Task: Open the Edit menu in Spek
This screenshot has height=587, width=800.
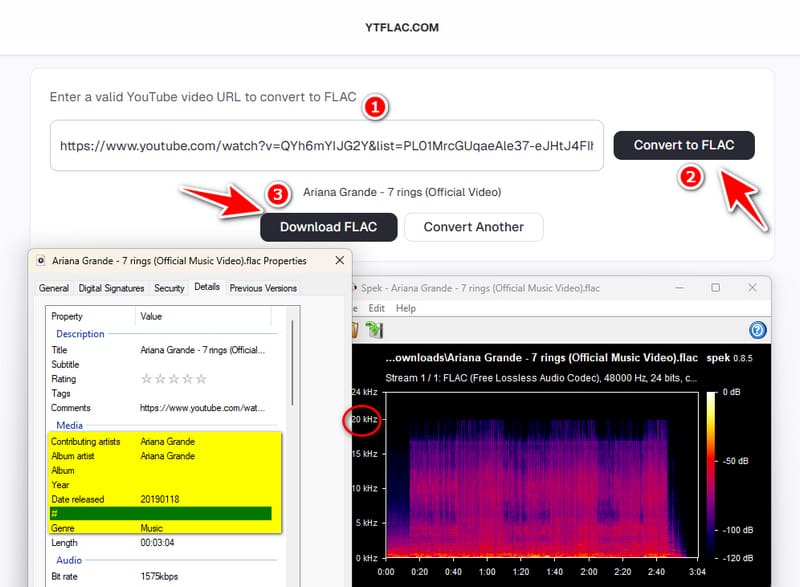Action: [377, 309]
